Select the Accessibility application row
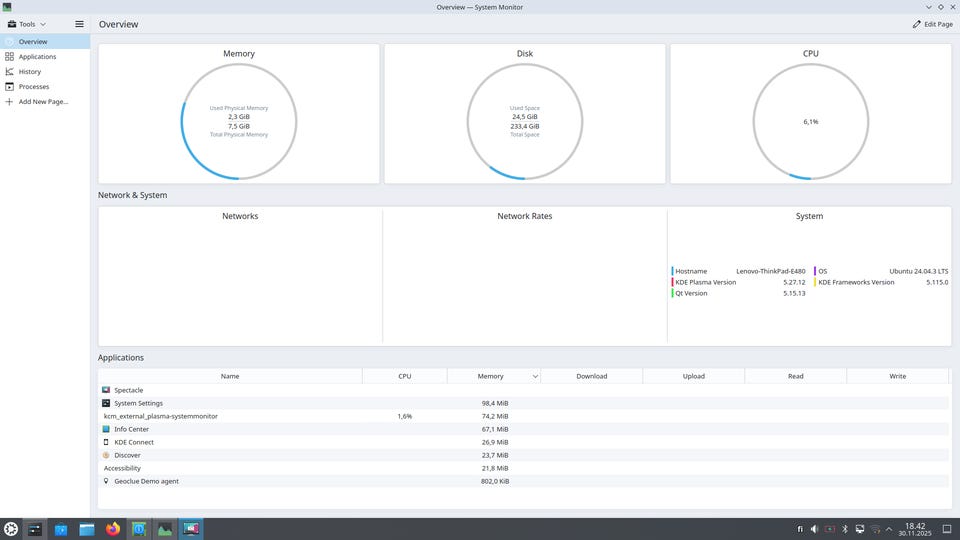The image size is (960, 540). click(x=523, y=468)
